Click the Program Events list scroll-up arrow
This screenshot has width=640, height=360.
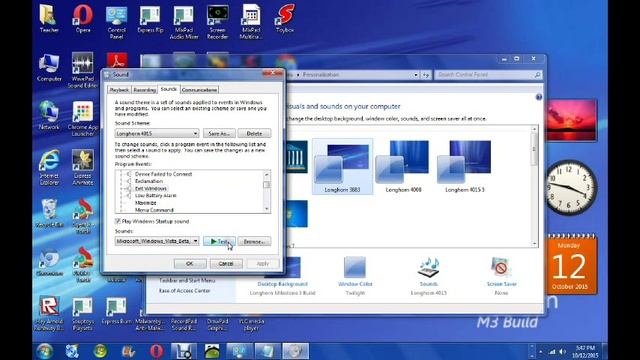(x=267, y=175)
